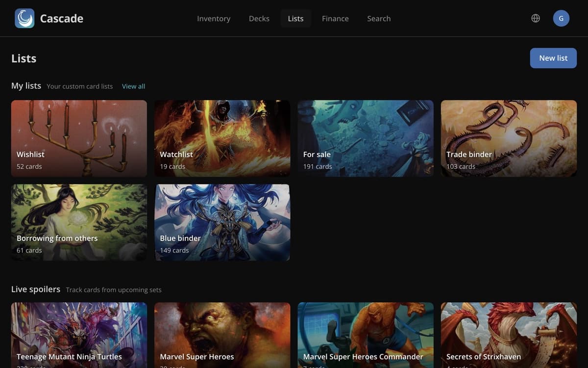
Task: Open the Watchlist with 19 cards
Action: click(x=222, y=138)
